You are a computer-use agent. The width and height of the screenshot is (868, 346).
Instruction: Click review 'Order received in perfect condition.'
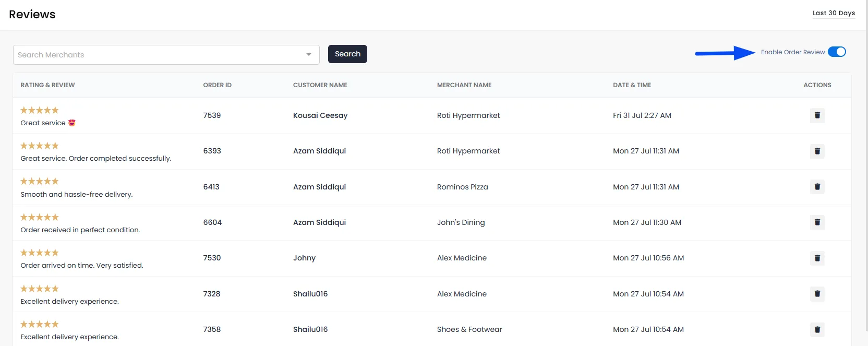pos(80,230)
